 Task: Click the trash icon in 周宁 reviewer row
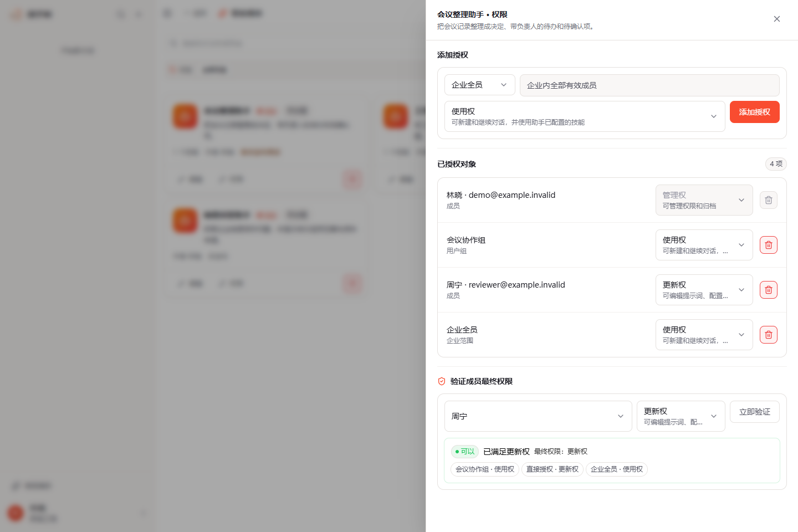coord(769,290)
